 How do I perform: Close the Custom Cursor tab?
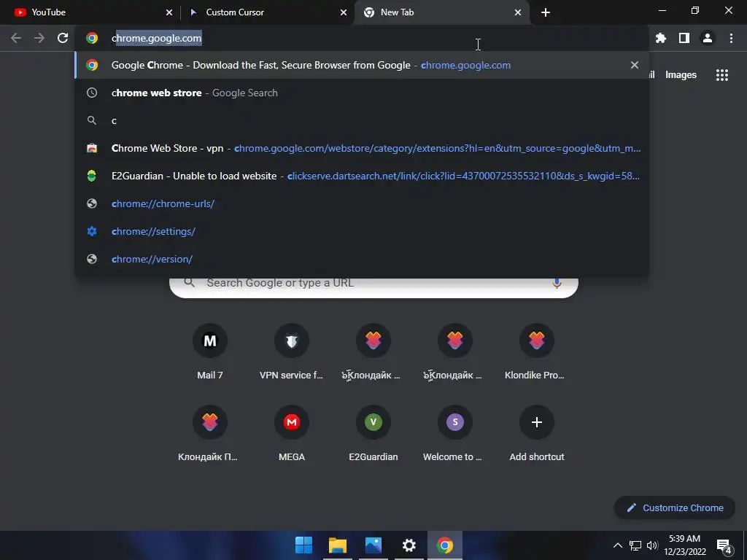344,12
